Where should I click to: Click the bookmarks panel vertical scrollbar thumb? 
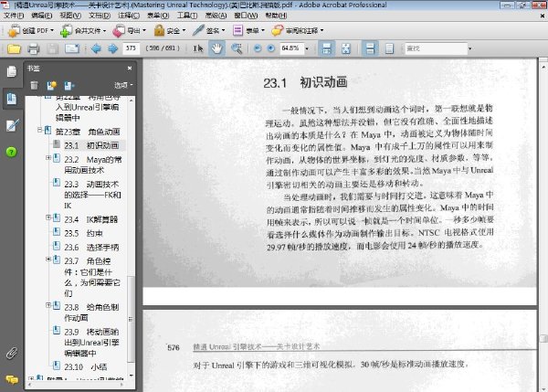click(131, 319)
